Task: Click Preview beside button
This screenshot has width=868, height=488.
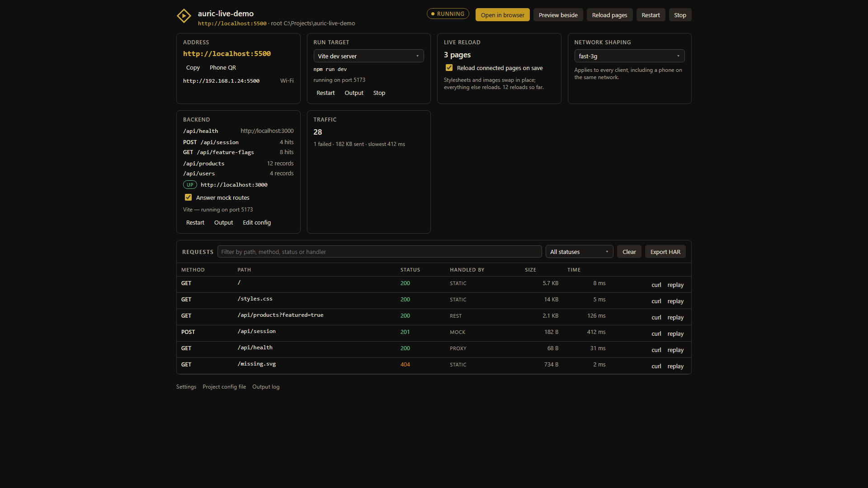Action: click(558, 15)
